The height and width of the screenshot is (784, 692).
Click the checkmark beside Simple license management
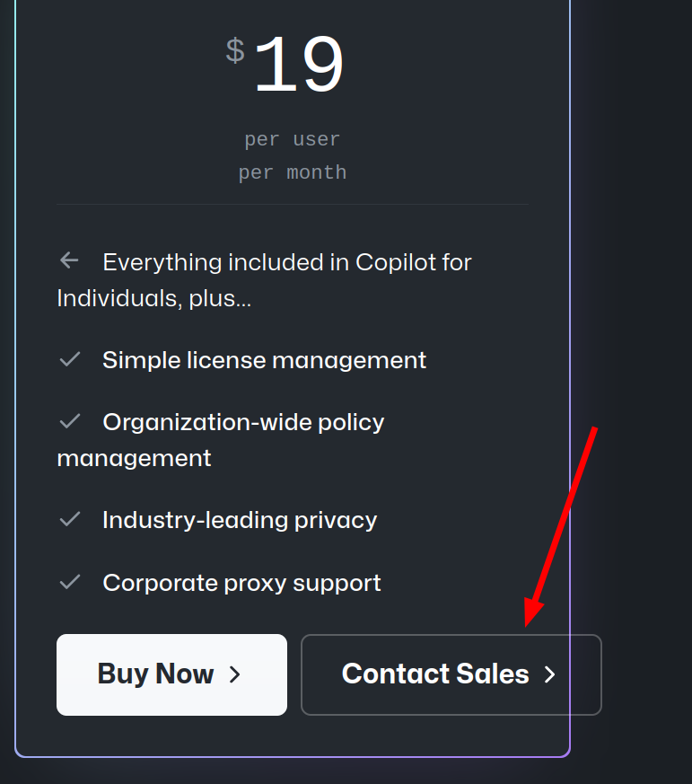click(x=70, y=359)
